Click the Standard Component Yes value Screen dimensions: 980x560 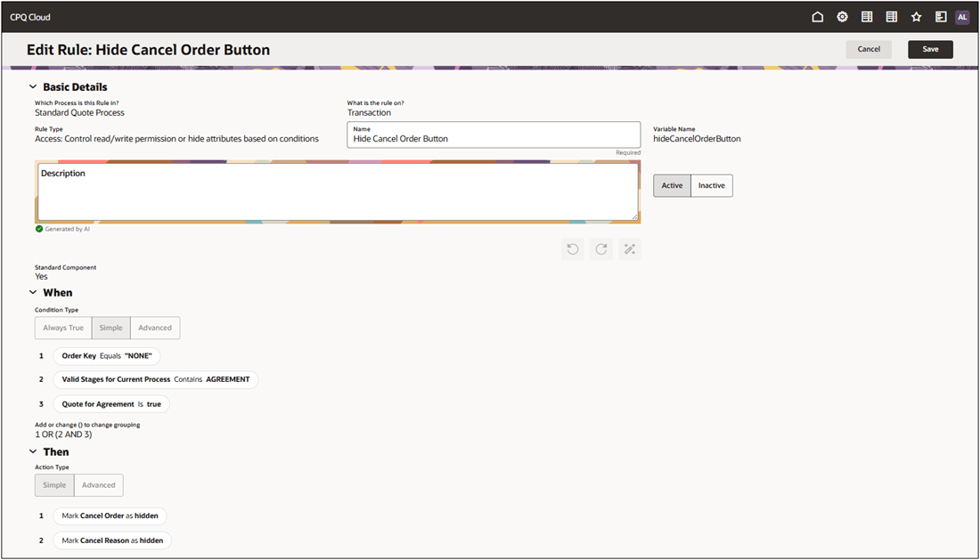point(41,277)
